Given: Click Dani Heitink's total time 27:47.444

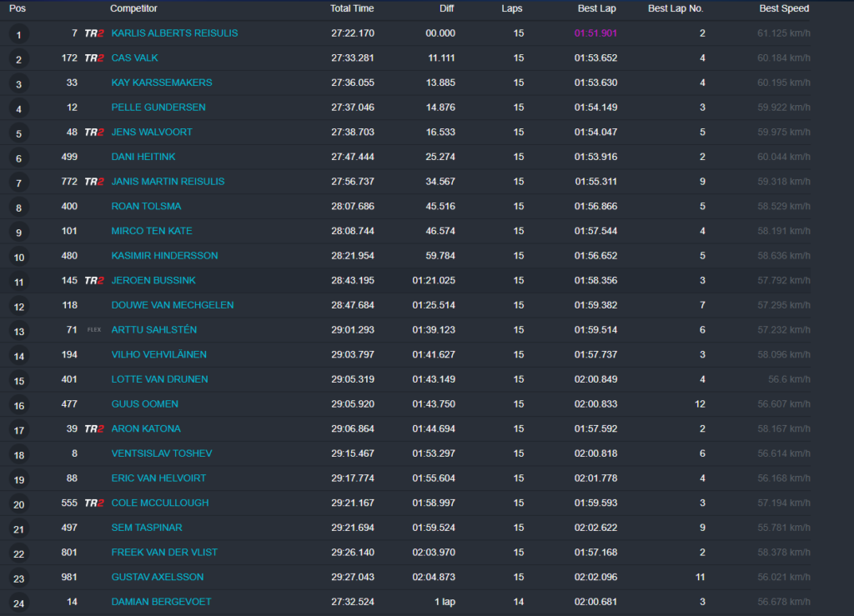Looking at the screenshot, I should (x=352, y=157).
